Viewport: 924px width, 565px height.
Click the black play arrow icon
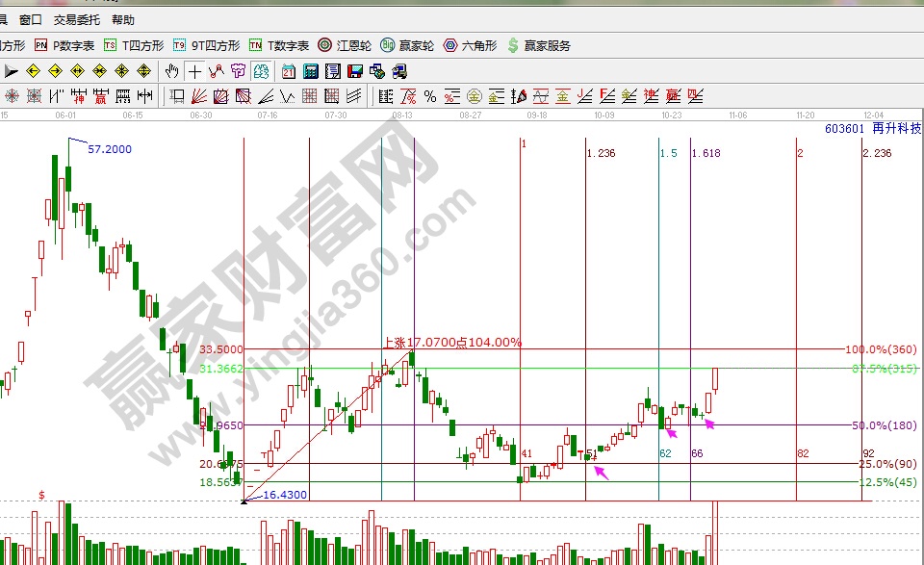pos(12,71)
